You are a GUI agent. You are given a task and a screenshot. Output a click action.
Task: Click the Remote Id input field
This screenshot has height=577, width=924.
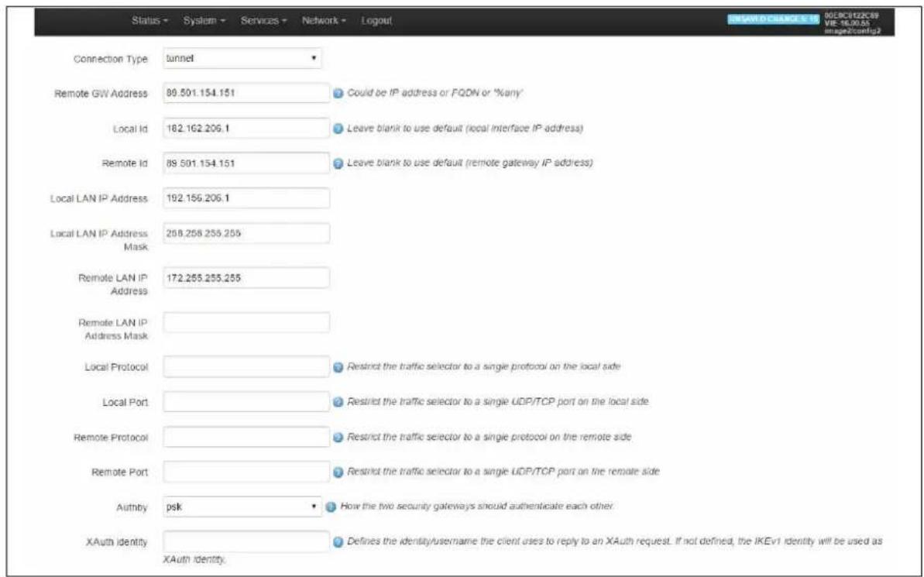click(246, 163)
